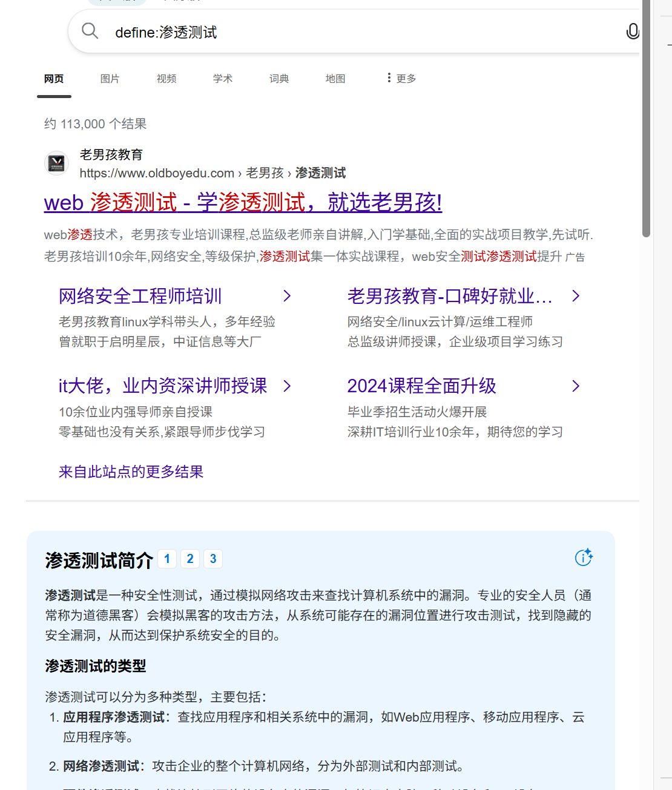
Task: Click the search magnifier icon
Action: pyautogui.click(x=90, y=31)
